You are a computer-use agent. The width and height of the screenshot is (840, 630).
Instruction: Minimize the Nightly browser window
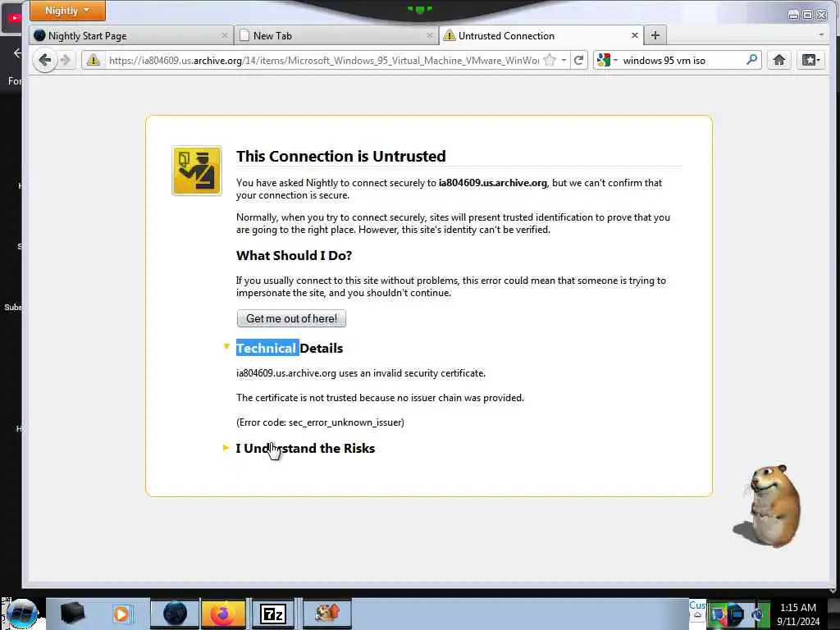793,15
